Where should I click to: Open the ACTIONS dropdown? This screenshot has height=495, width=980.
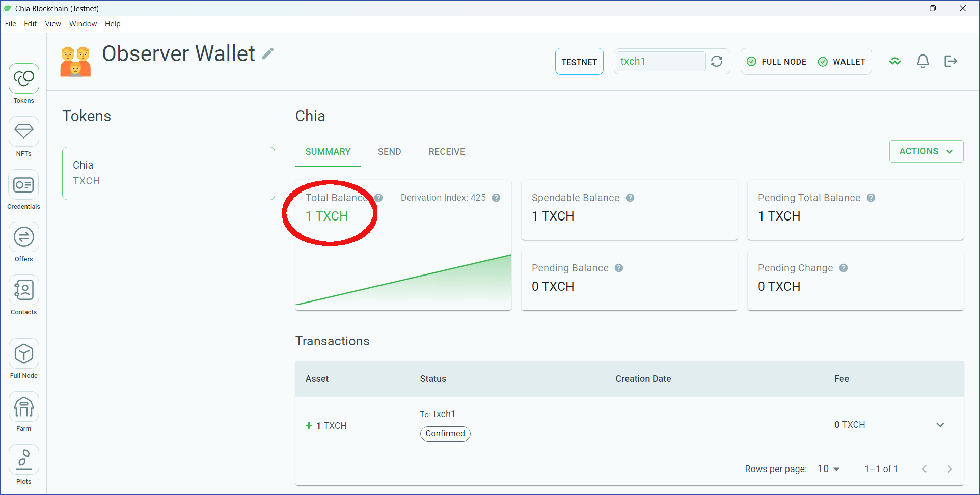925,151
